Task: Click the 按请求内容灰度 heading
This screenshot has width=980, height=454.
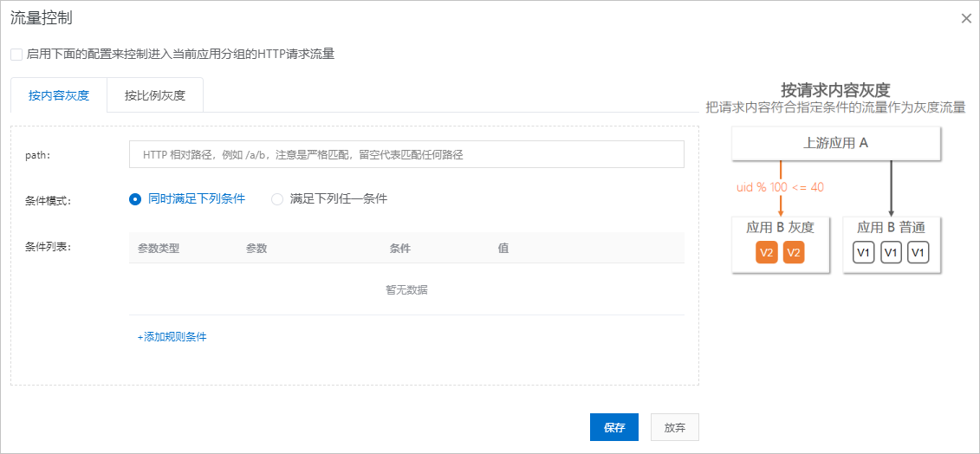Action: pos(835,89)
